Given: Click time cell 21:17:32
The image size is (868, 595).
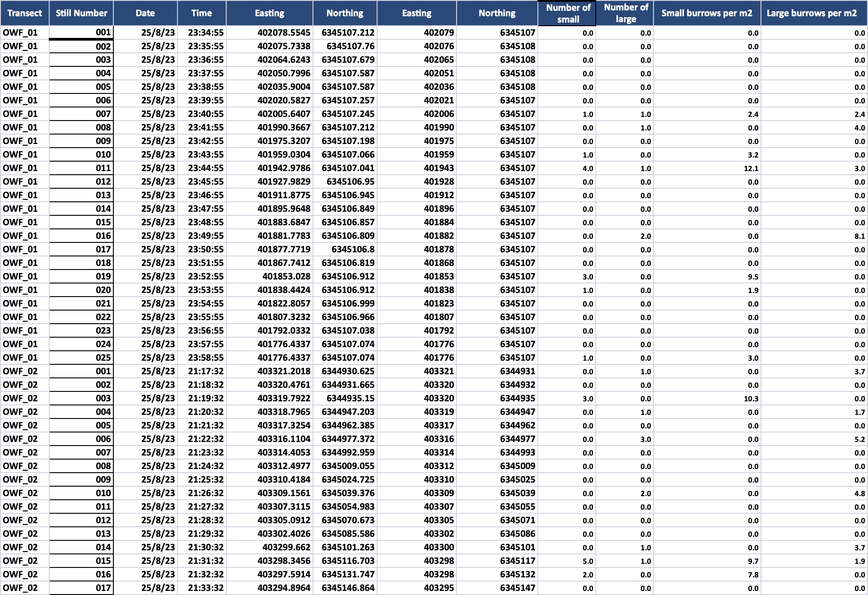Looking at the screenshot, I should [201, 371].
